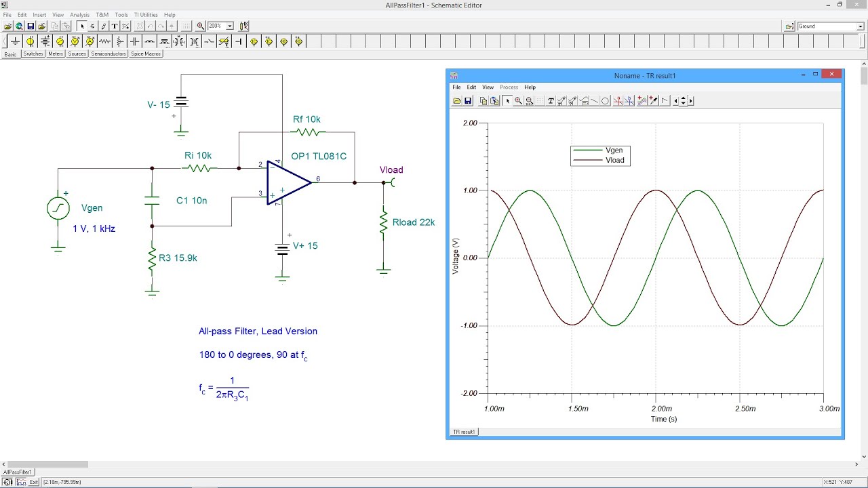Toggle the pointer selection mode in schematic toolbar
The image size is (868, 488).
tap(82, 26)
